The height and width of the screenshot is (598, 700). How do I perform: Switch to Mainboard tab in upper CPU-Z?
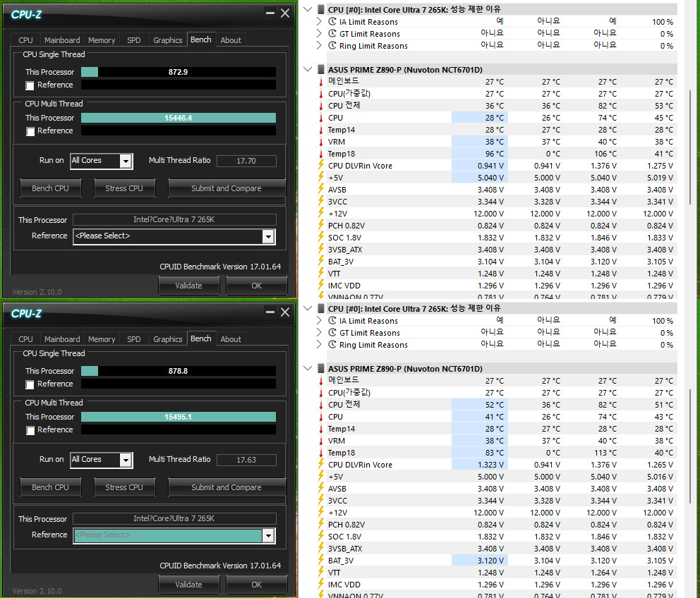(x=62, y=40)
